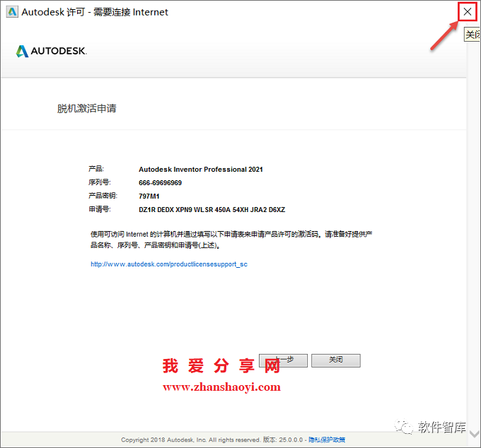
Task: Click the 序列号 label
Action: click(100, 182)
